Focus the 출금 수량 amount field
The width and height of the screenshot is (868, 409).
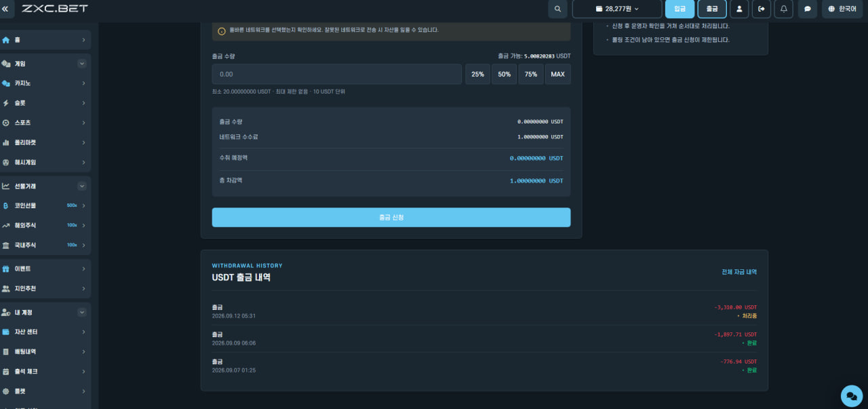pos(337,74)
